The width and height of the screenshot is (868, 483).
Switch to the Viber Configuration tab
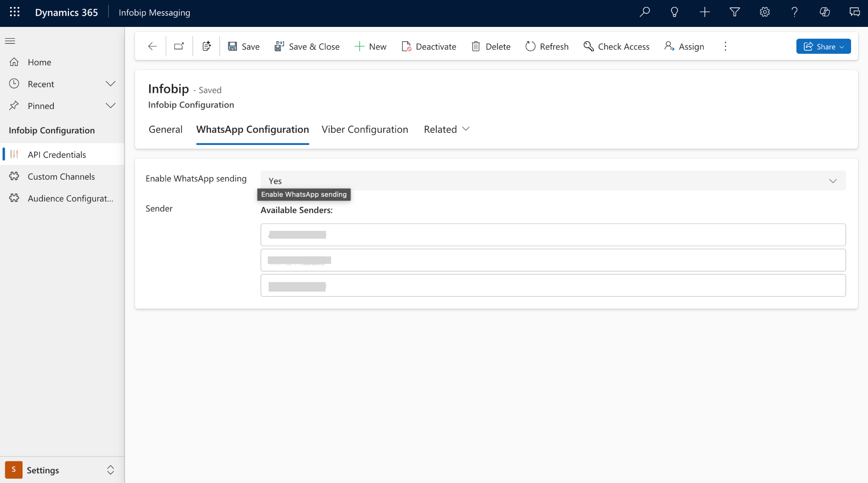[x=365, y=129]
